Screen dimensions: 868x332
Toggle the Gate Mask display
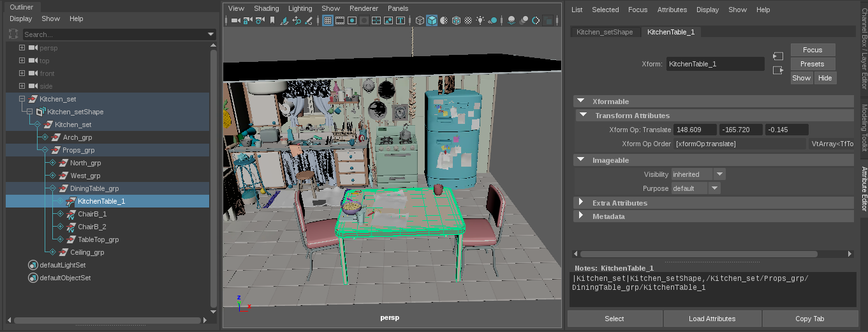pyautogui.click(x=364, y=20)
